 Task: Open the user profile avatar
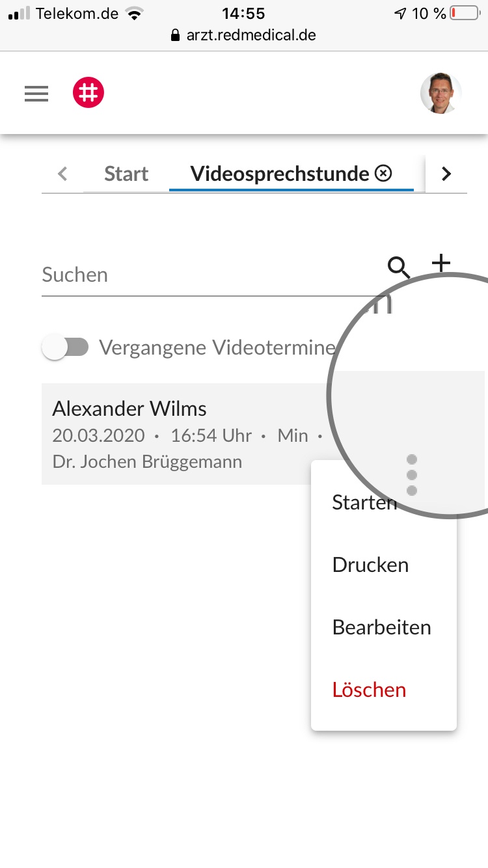tap(441, 94)
